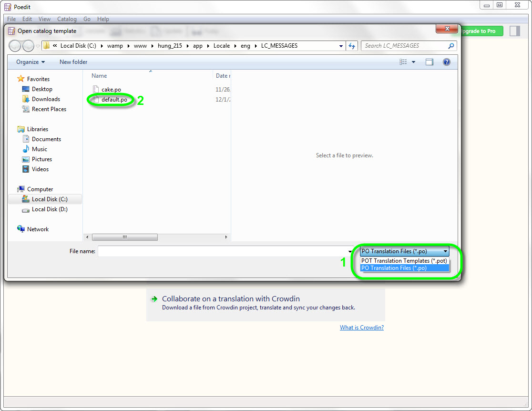
Task: Select the default.po file
Action: coord(114,100)
